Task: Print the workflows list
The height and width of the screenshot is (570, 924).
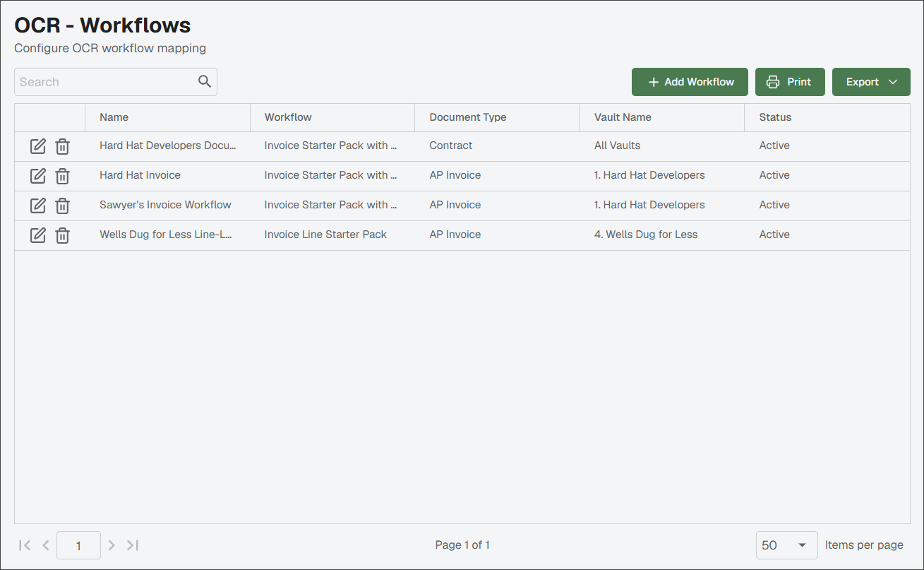Action: (x=790, y=82)
